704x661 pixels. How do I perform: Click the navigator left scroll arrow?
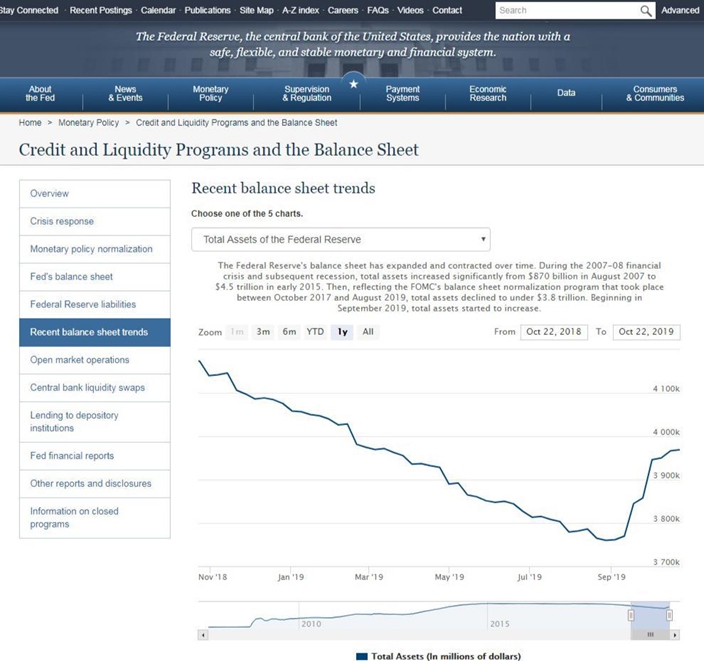coord(203,635)
